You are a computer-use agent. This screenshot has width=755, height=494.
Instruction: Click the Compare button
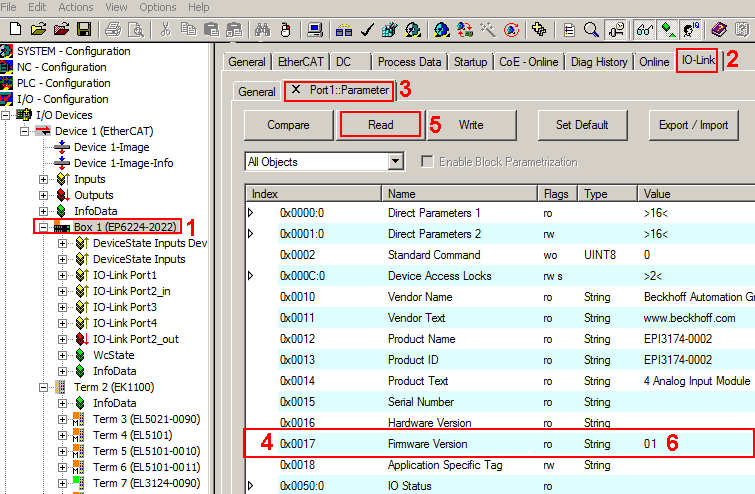tap(288, 125)
